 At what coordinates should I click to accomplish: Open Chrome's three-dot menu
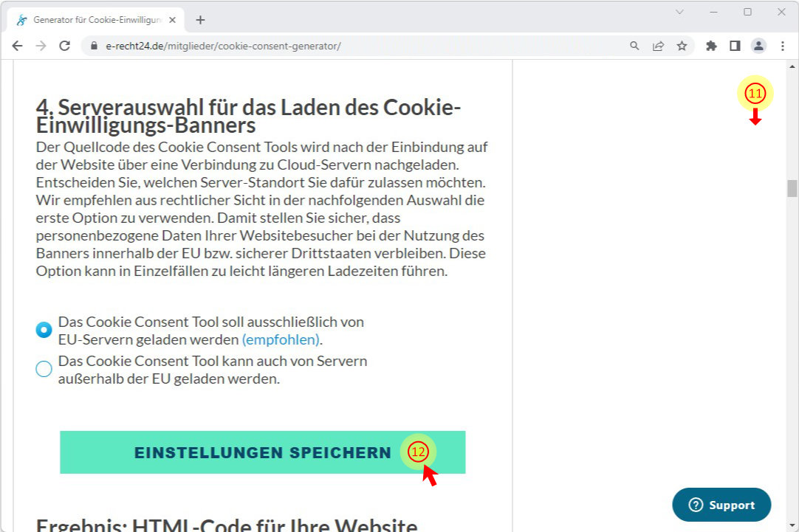pyautogui.click(x=783, y=46)
